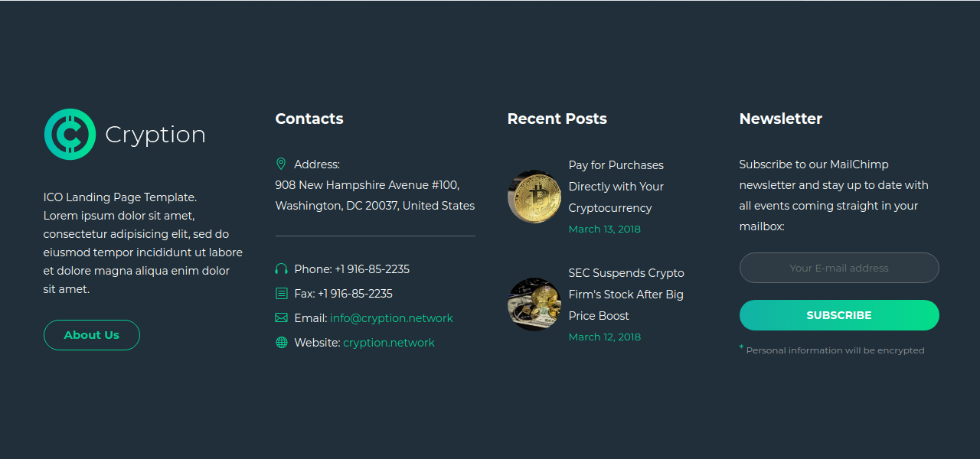This screenshot has height=459, width=980.
Task: Focus the Your E-mail address field
Action: click(839, 268)
